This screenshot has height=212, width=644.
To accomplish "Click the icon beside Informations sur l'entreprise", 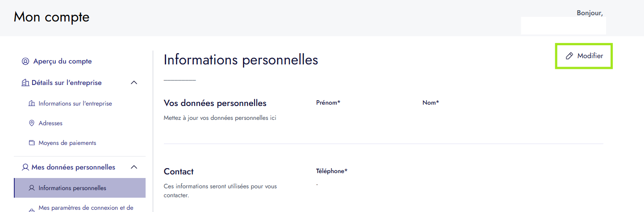I will coord(32,103).
